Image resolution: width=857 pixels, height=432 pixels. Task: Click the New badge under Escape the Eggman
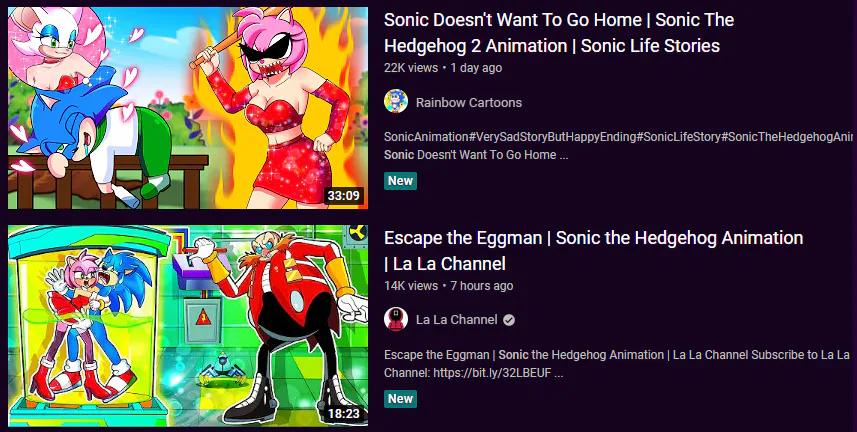[x=400, y=399]
